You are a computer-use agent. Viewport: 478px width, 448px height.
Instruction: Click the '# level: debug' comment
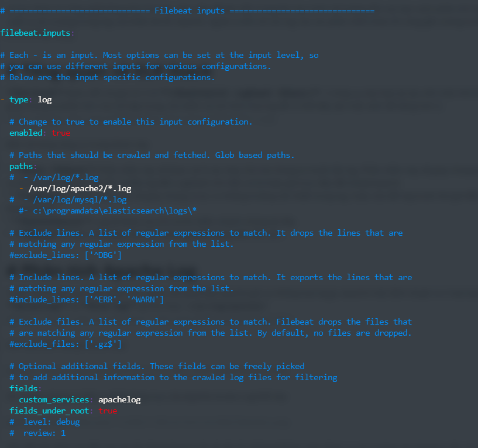tap(44, 422)
